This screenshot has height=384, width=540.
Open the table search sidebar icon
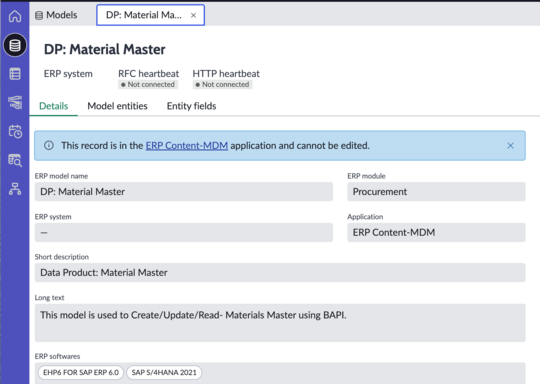[15, 160]
